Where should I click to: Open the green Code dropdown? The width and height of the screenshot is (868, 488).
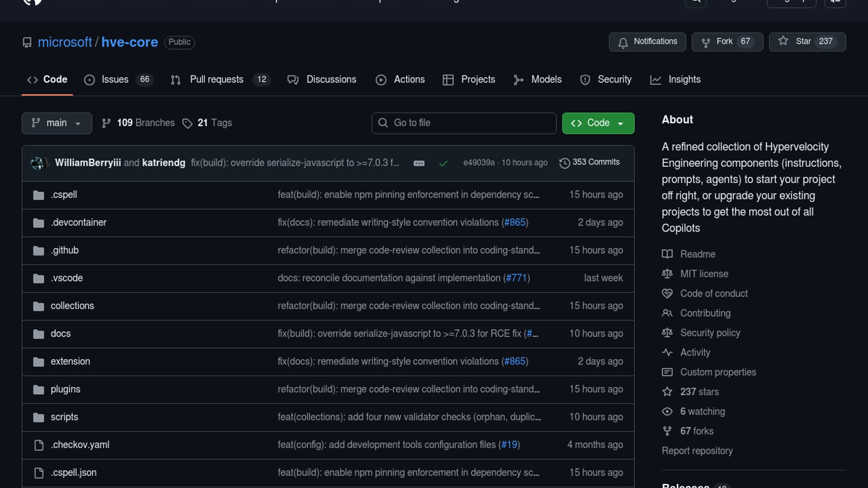click(x=598, y=123)
